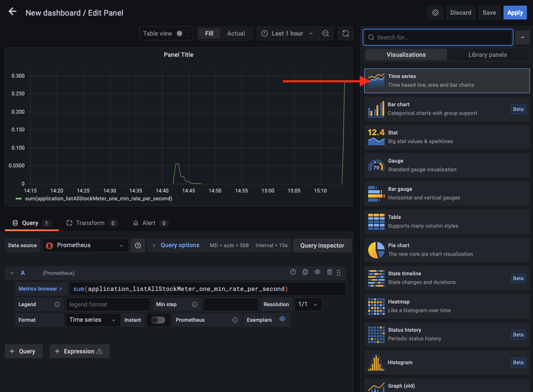The image size is (533, 392).
Task: Select the Table visualization icon
Action: (x=376, y=222)
